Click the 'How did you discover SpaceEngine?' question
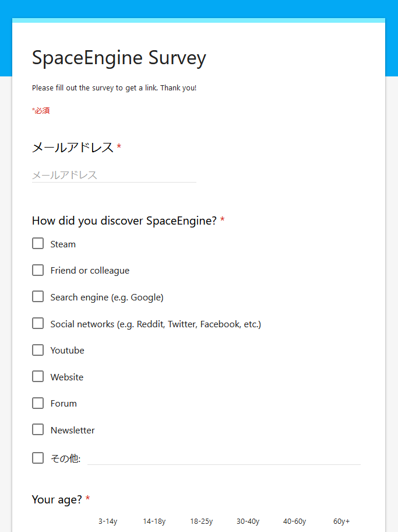Image resolution: width=398 pixels, height=532 pixels. (124, 221)
